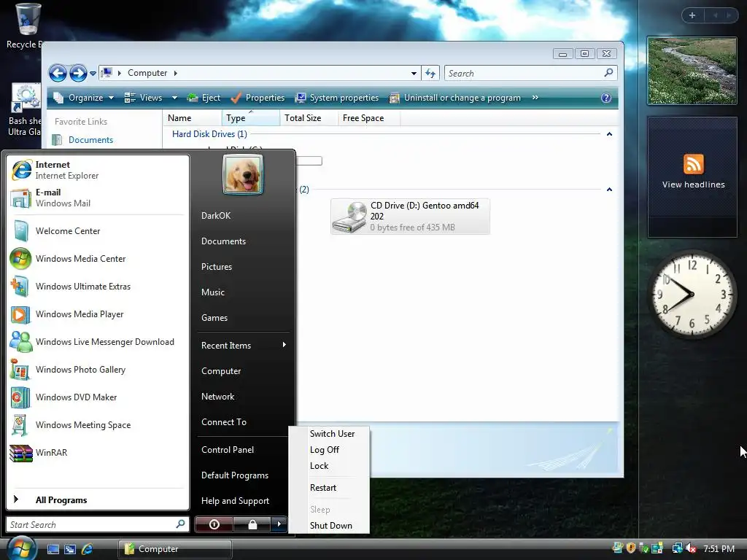The height and width of the screenshot is (560, 747).
Task: Click the Explorer Search field
Action: point(531,74)
